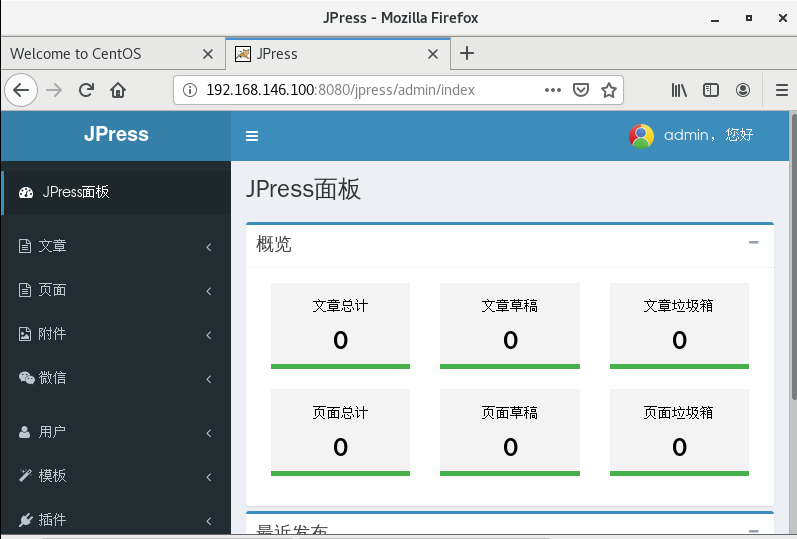797x539 pixels.
Task: Open the 文章 sidebar menu label
Action: click(52, 246)
